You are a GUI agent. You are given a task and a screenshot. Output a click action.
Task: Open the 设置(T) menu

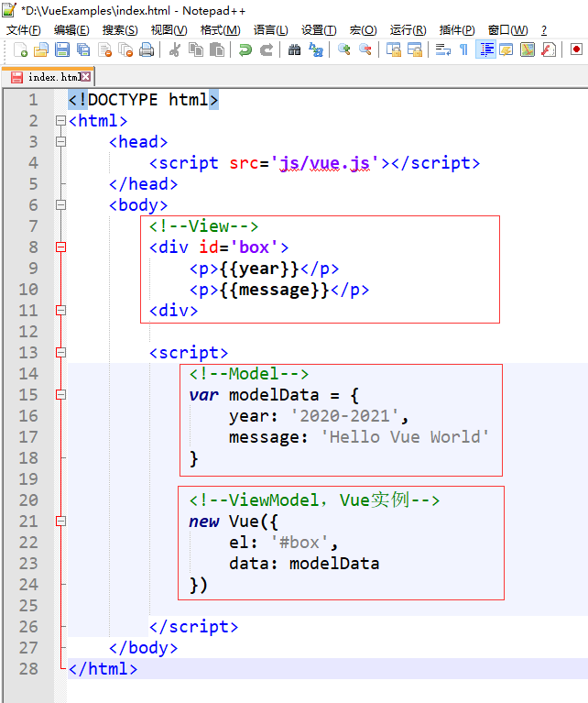click(319, 30)
